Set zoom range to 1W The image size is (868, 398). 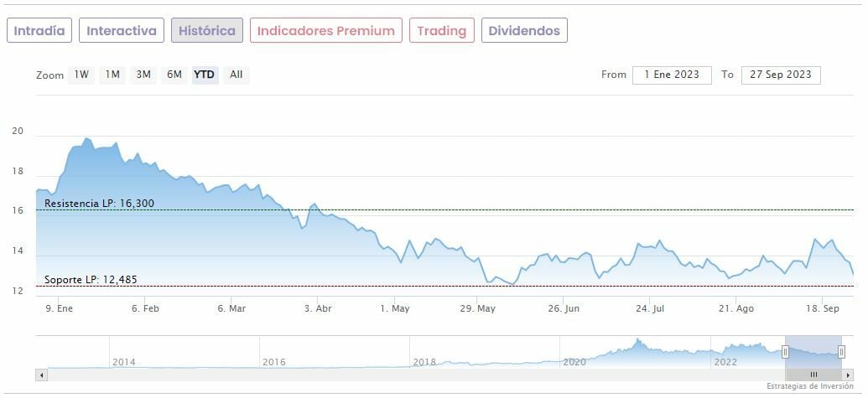point(81,75)
